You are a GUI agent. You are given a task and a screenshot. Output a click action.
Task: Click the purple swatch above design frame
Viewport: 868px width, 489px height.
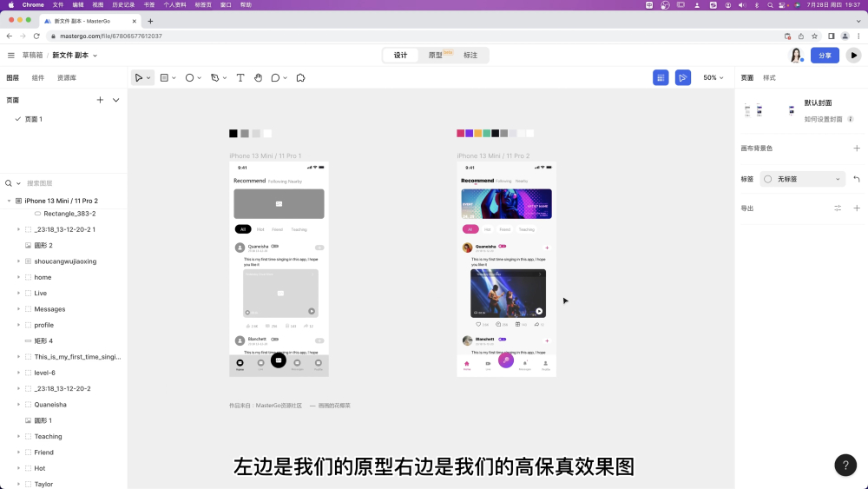pyautogui.click(x=469, y=134)
